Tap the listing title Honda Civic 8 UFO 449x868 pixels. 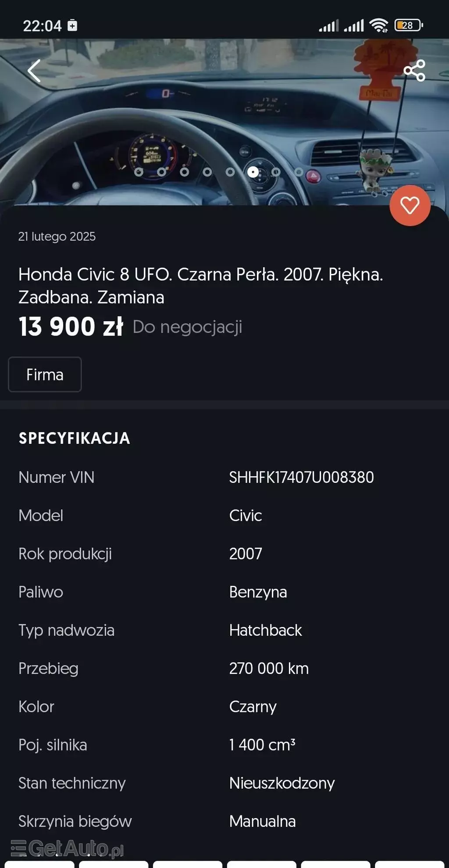[200, 285]
